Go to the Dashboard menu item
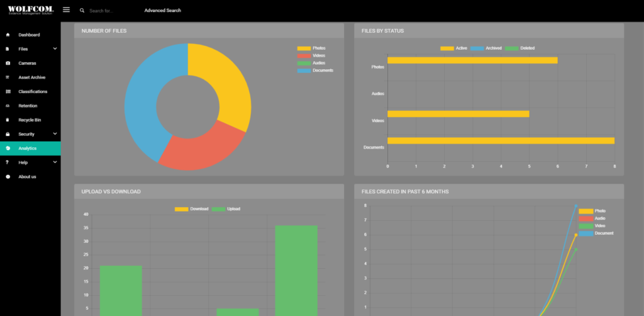Viewport: 644px width, 316px height. click(x=30, y=35)
